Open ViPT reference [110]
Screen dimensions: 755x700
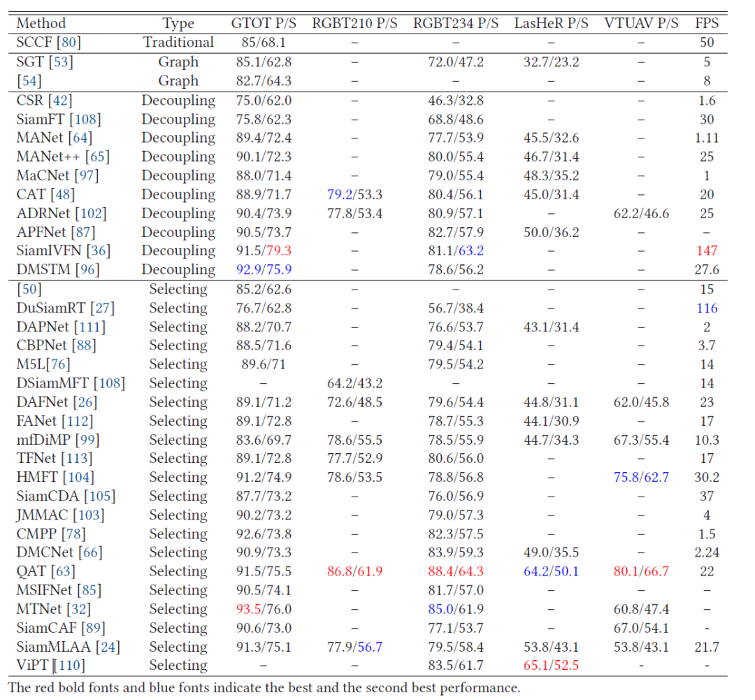pyautogui.click(x=69, y=665)
